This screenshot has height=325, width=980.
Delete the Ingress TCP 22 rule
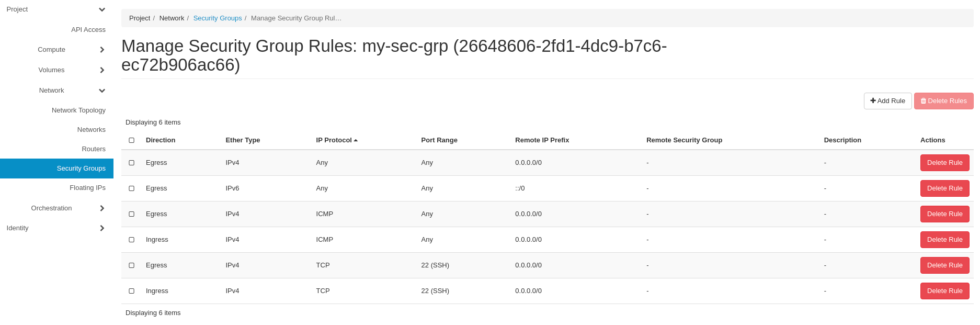(944, 290)
